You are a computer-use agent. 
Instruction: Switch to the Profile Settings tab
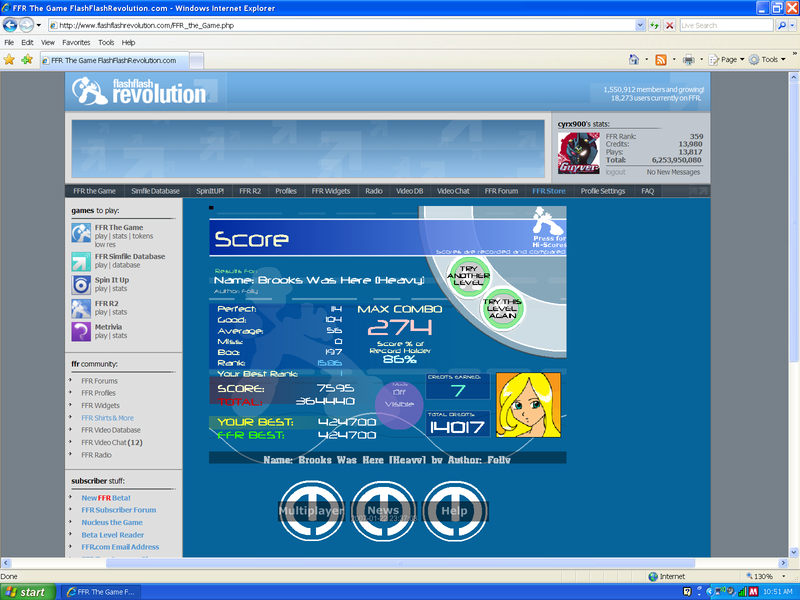point(603,190)
